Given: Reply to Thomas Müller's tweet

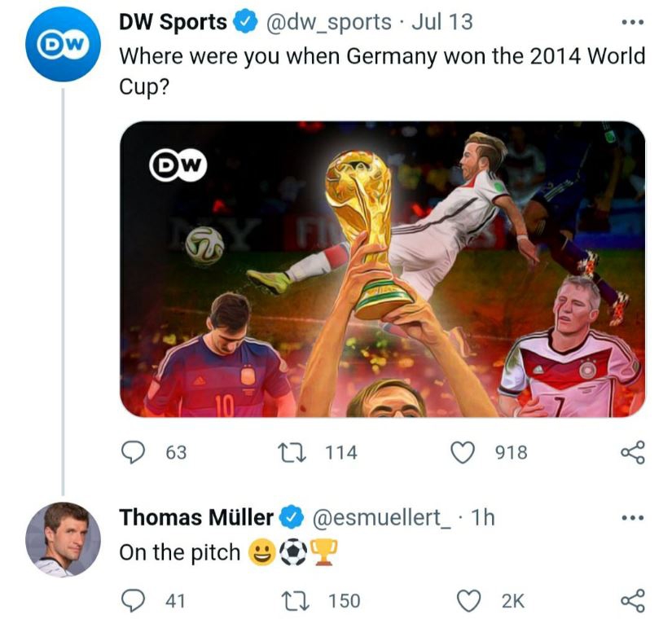Looking at the screenshot, I should [133, 600].
